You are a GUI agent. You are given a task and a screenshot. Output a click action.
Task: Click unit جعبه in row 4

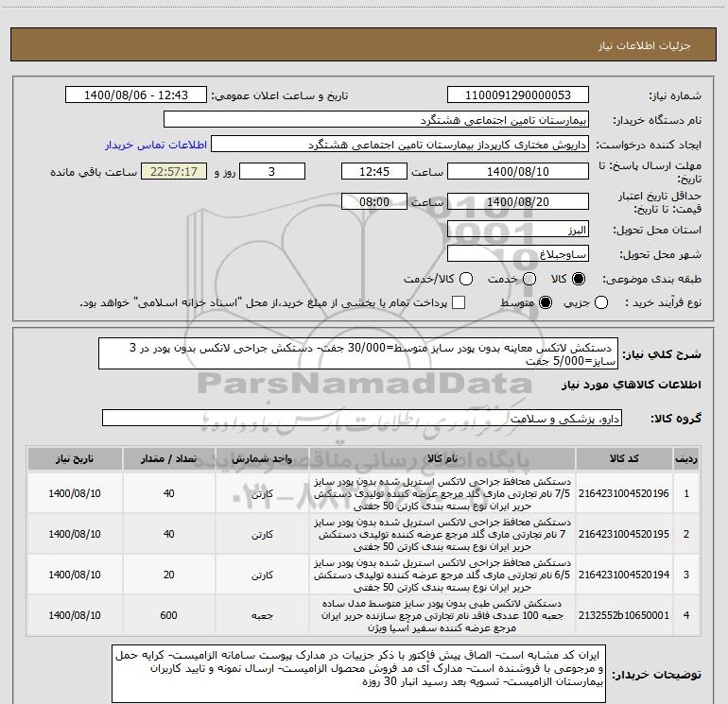coord(262,616)
